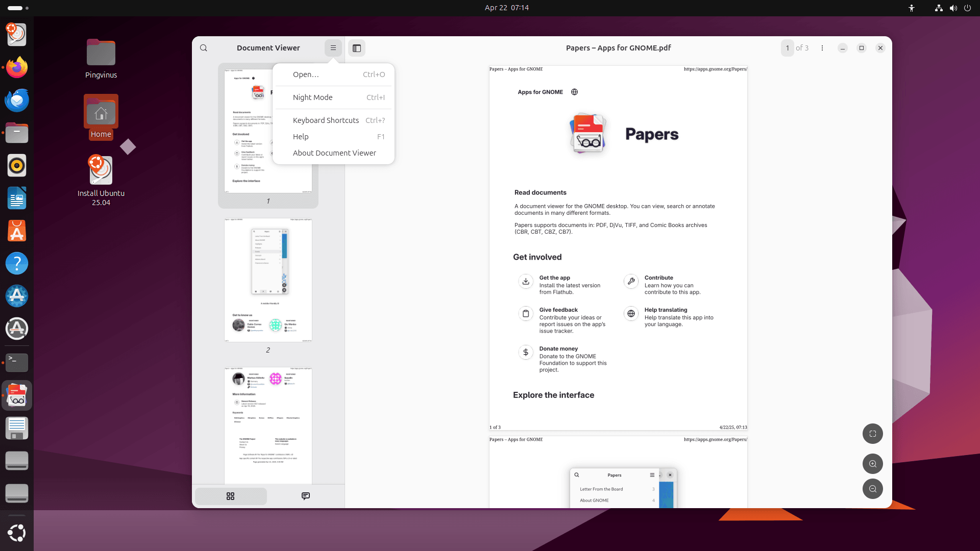Image resolution: width=980 pixels, height=551 pixels.
Task: Open LibreOffice Writer from the dock
Action: click(17, 198)
